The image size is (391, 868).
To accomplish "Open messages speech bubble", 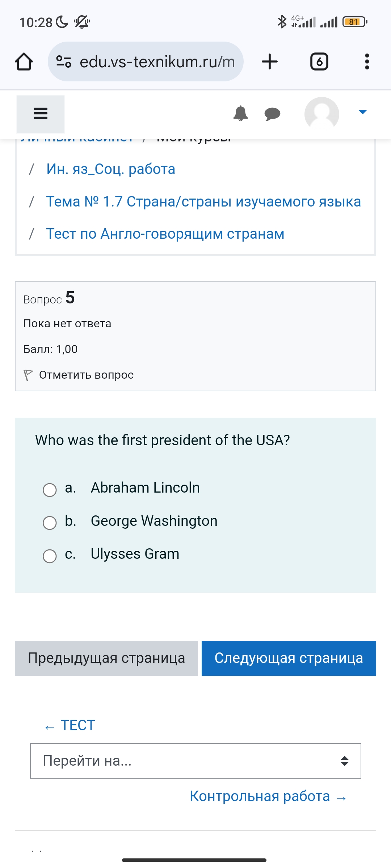I will (273, 114).
